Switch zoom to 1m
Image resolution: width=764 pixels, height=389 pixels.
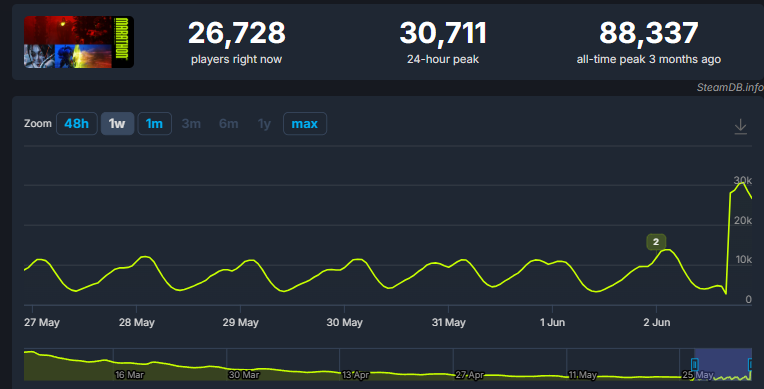(154, 124)
